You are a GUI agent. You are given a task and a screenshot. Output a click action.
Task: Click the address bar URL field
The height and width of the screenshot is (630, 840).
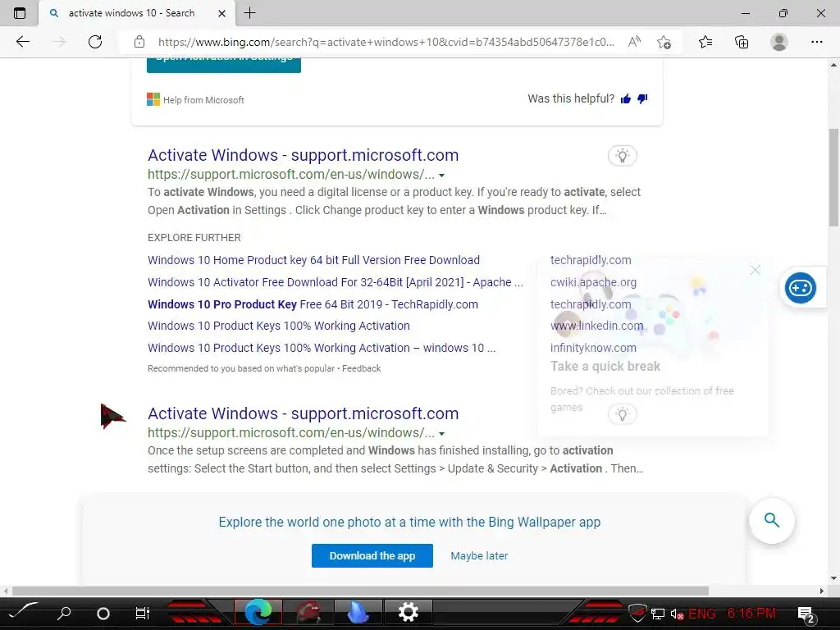[386, 42]
